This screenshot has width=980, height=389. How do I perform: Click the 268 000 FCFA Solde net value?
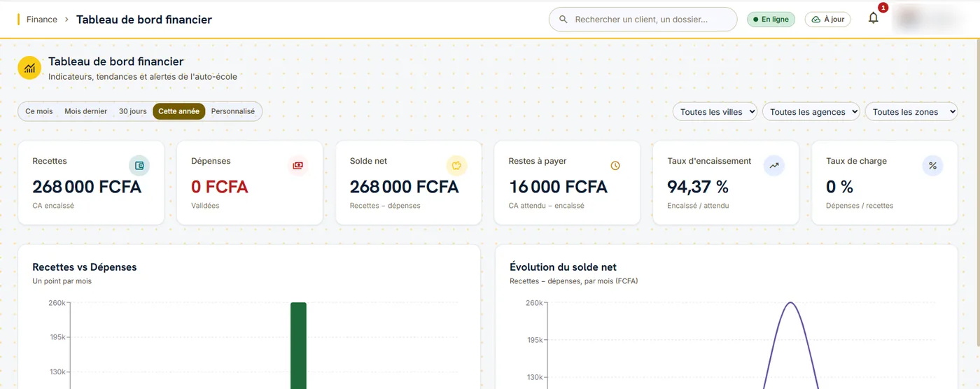click(x=405, y=187)
